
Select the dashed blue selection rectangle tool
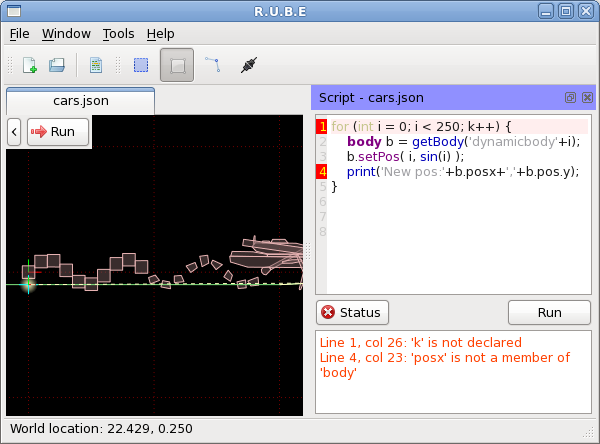(x=141, y=65)
